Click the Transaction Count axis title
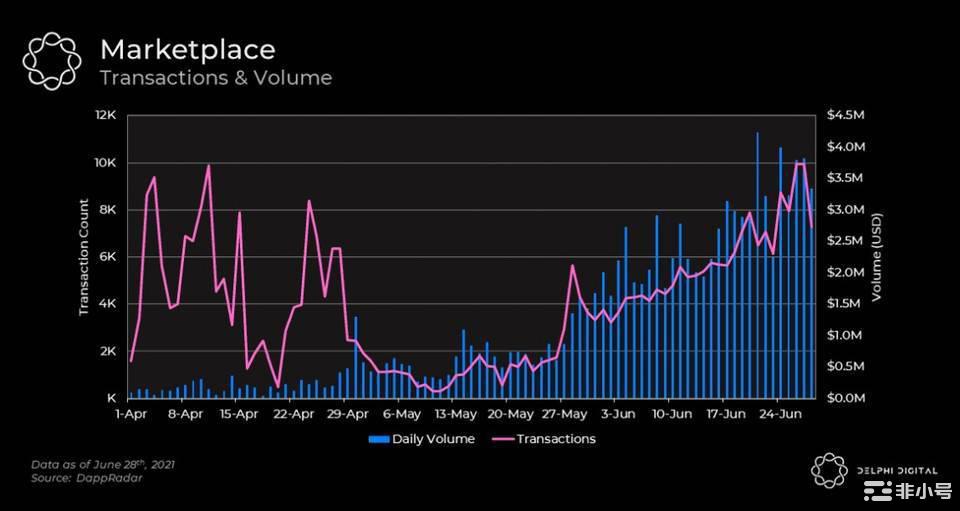Image resolution: width=960 pixels, height=511 pixels. coord(85,256)
